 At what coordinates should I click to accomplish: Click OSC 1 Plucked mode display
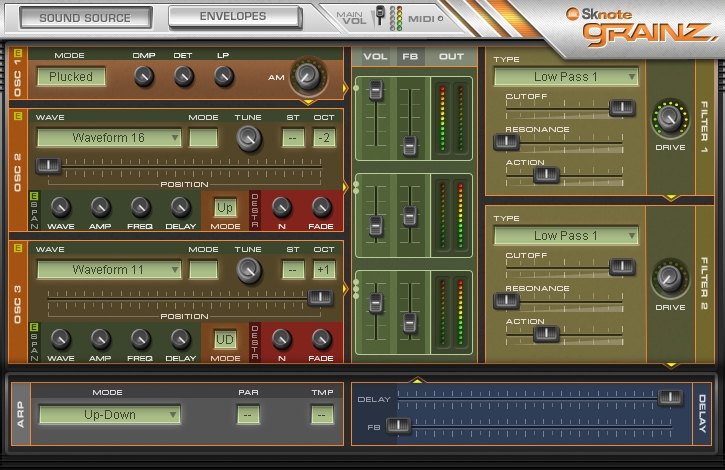pyautogui.click(x=71, y=77)
